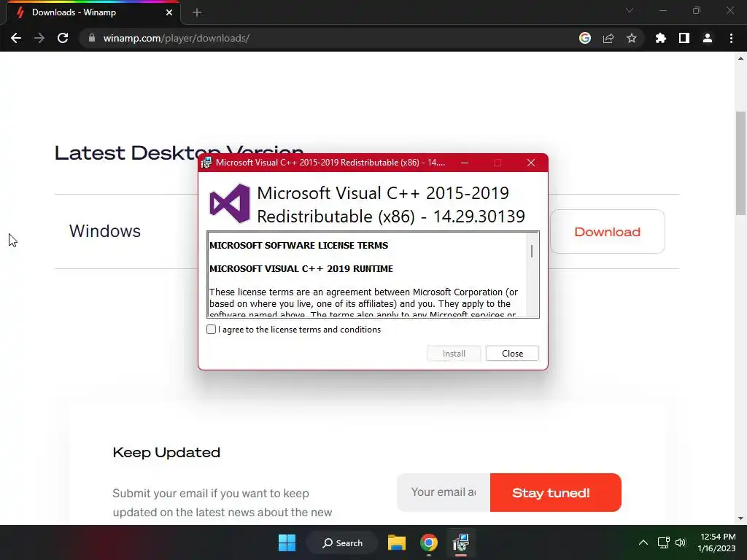
Task: Click the MICROSOFT SOFTWARE LICENSE TERMS heading
Action: (298, 245)
